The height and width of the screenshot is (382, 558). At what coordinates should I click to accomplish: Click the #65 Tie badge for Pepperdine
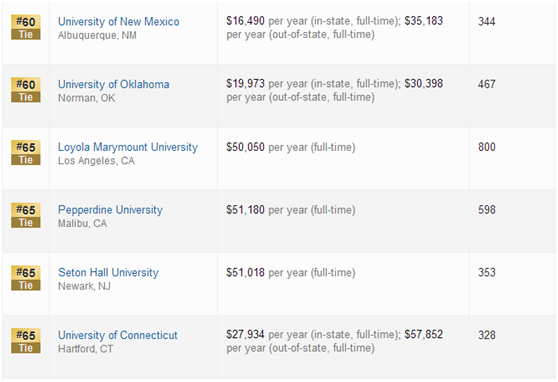pos(26,215)
